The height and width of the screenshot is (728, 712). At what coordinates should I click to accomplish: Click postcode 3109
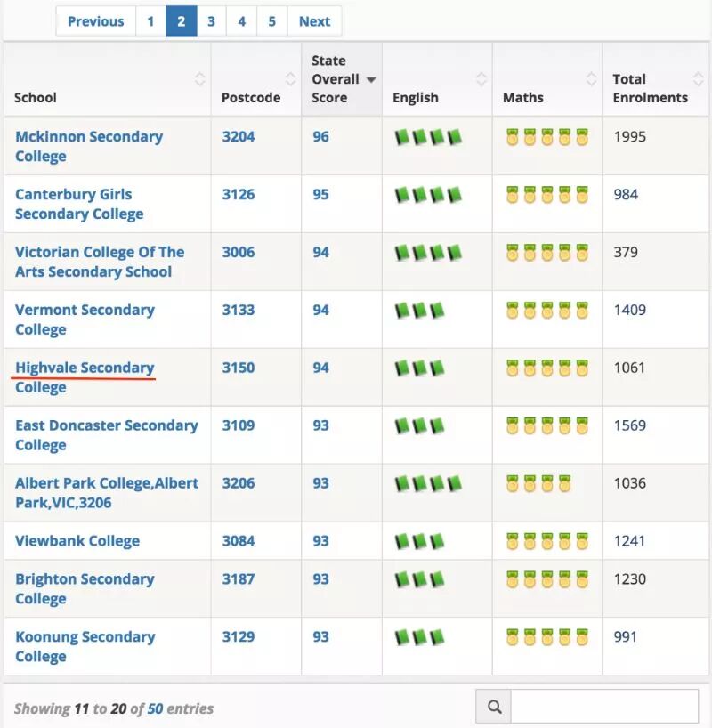pyautogui.click(x=239, y=425)
